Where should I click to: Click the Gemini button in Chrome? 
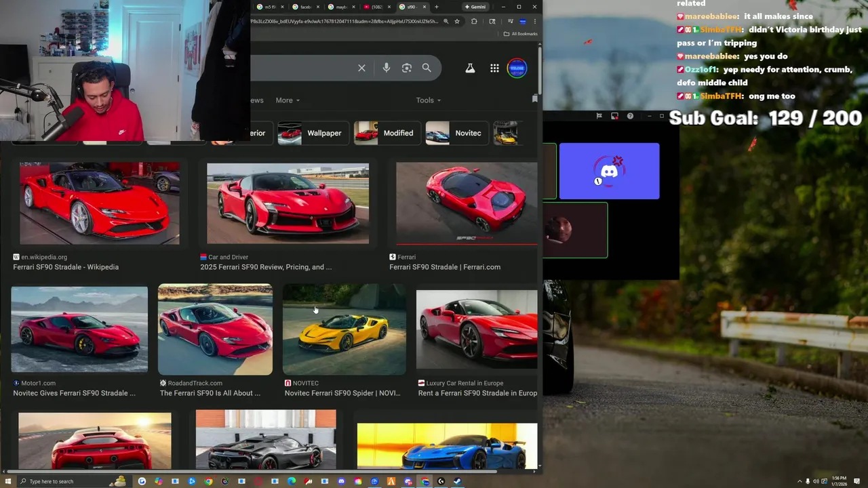[475, 7]
